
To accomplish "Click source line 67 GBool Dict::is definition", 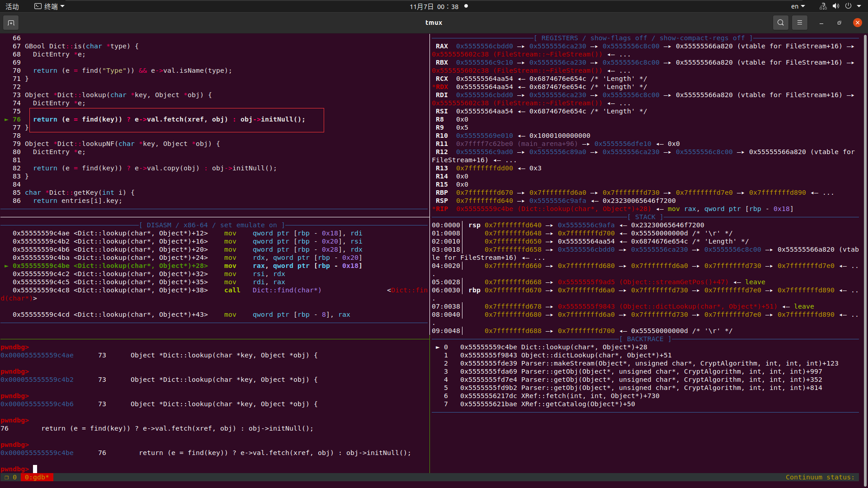I will pos(81,46).
